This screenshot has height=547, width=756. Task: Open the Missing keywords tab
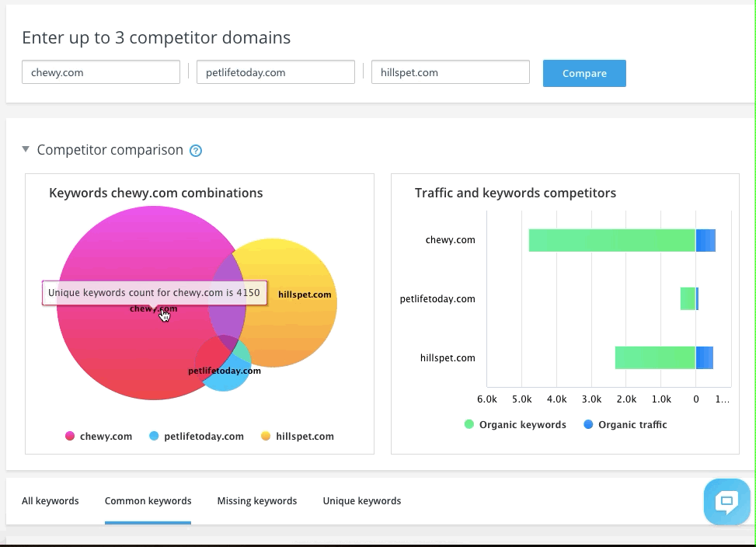tap(257, 500)
